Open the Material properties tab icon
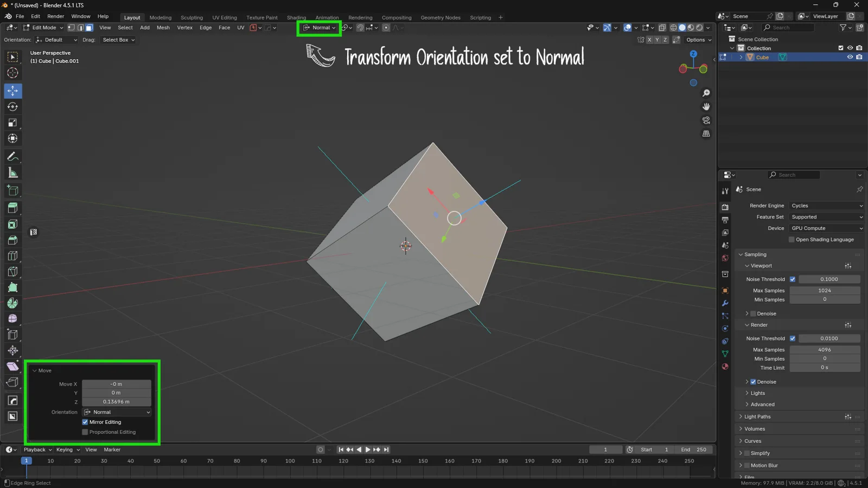This screenshot has width=868, height=488. [x=725, y=367]
